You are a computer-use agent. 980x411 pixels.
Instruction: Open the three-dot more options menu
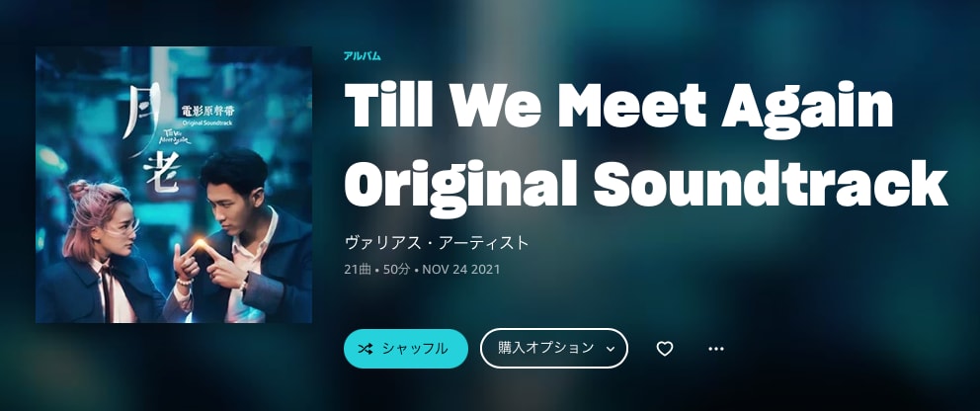(x=715, y=349)
